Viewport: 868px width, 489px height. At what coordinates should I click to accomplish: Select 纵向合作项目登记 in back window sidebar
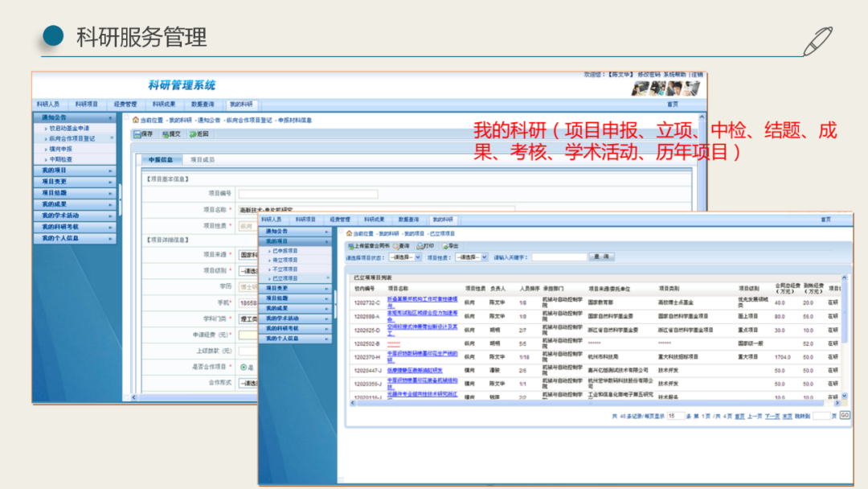[x=72, y=138]
